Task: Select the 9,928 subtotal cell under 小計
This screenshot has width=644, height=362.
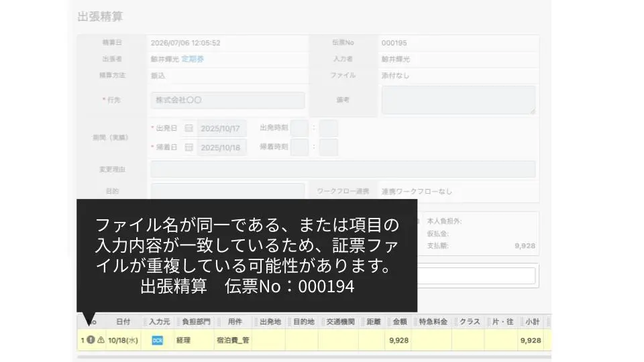Action: [x=530, y=341]
